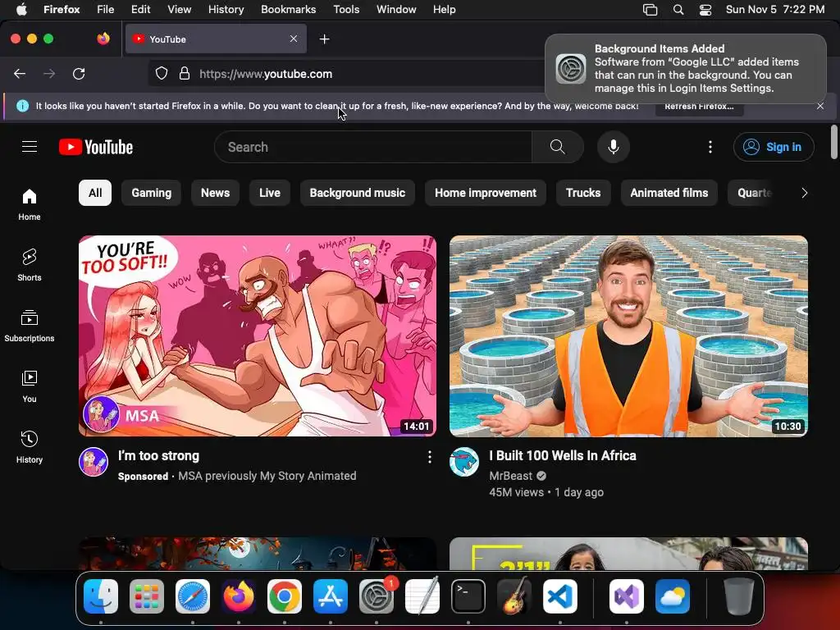This screenshot has width=840, height=630.
Task: Open the Tools menu
Action: coord(346,9)
